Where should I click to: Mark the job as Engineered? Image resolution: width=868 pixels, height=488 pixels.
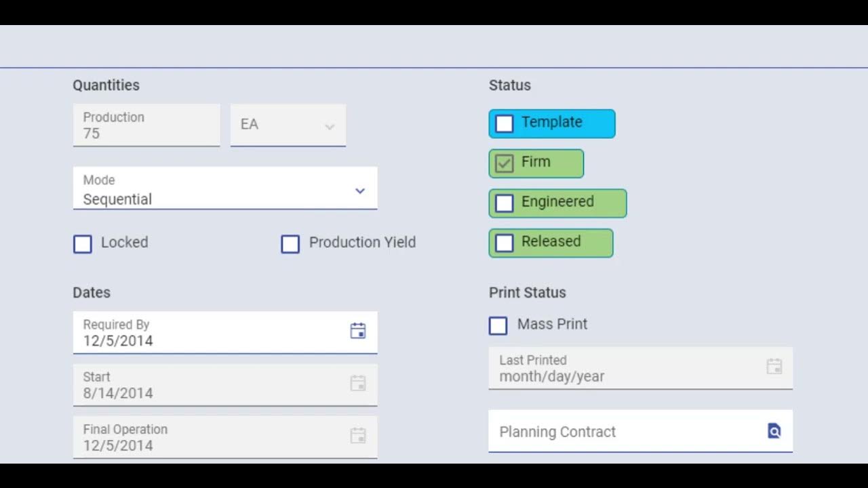[x=505, y=203]
